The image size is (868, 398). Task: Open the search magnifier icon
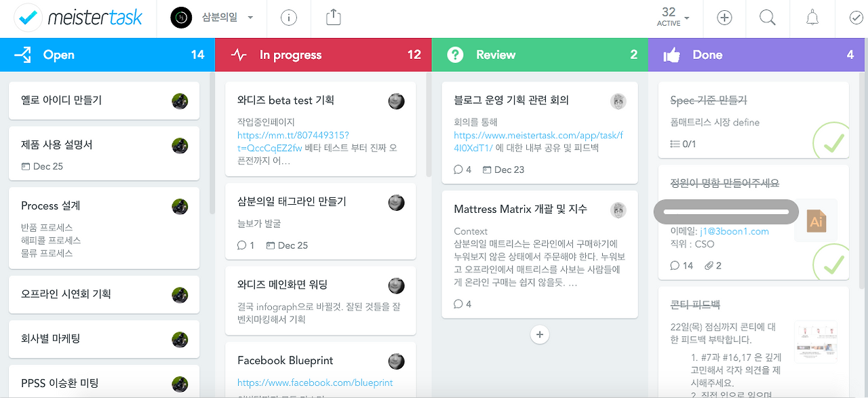768,18
